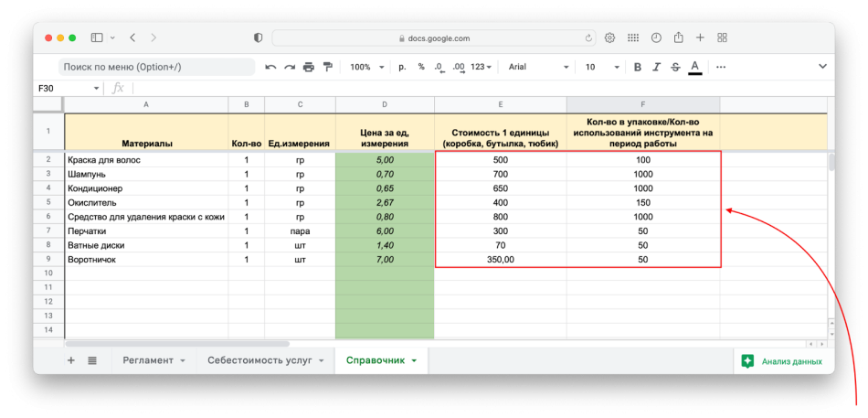
Task: Open the zoom level 100% dropdown
Action: 366,67
